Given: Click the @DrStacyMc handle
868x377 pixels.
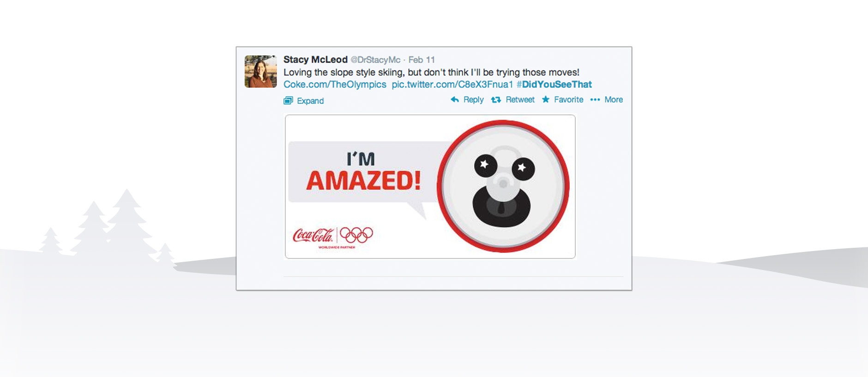Looking at the screenshot, I should tap(375, 60).
